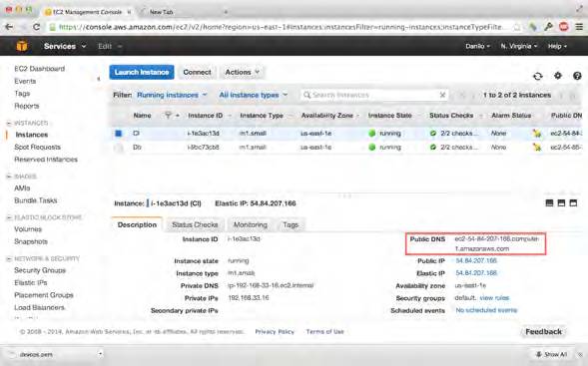The width and height of the screenshot is (588, 366).
Task: Click running status green dot for CI
Action: pyautogui.click(x=372, y=134)
